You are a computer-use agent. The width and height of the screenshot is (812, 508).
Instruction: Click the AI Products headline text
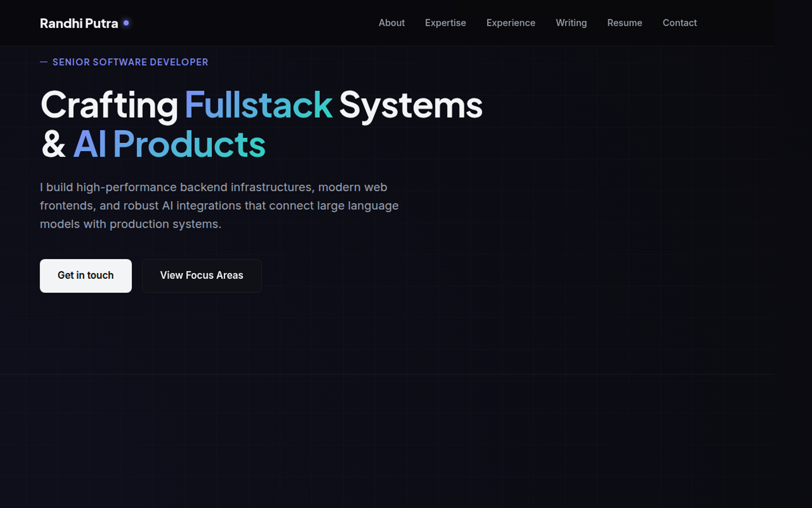point(169,144)
